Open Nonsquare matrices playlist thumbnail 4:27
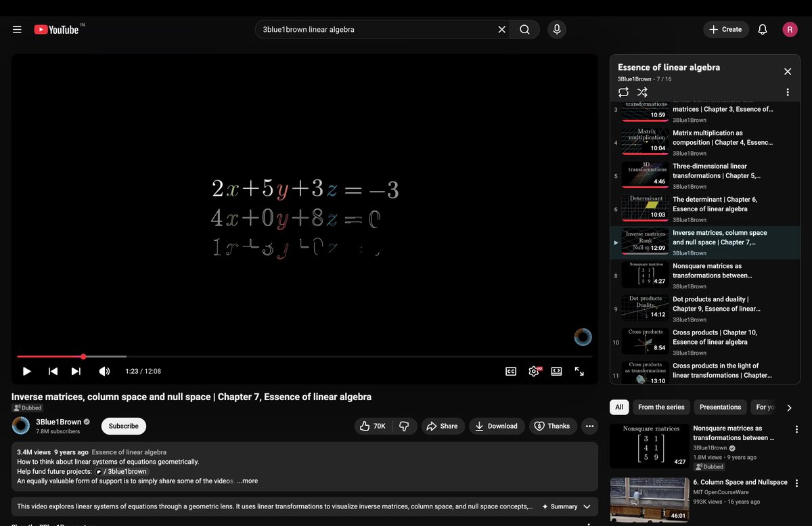The image size is (812, 526). pyautogui.click(x=645, y=274)
